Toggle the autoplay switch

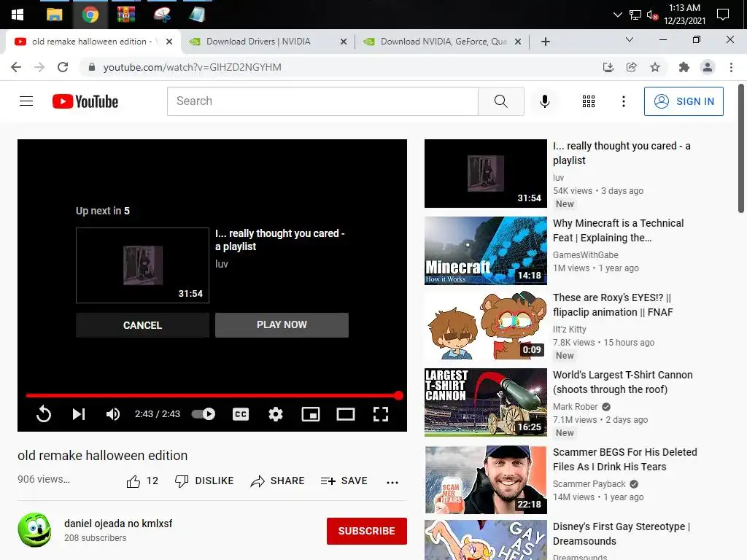point(204,414)
